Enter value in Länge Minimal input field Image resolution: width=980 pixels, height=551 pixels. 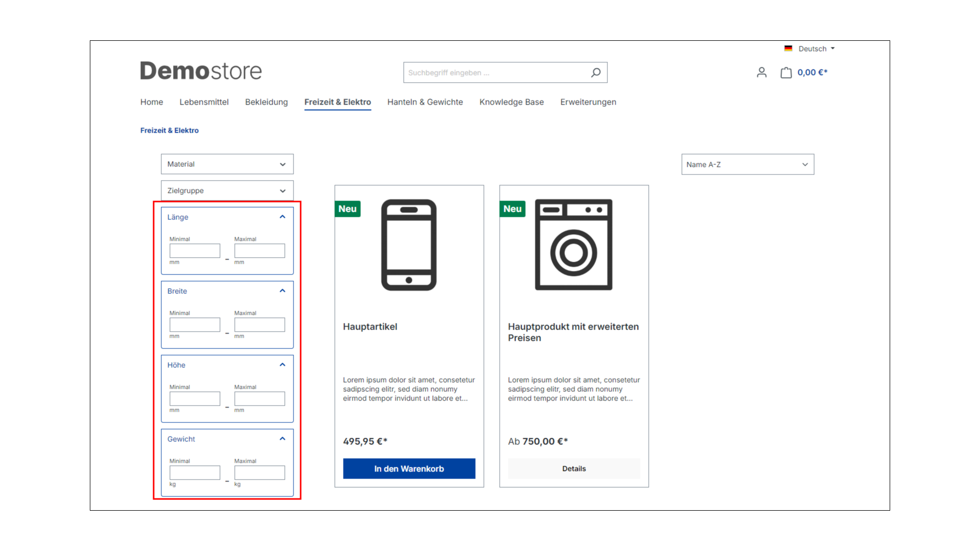tap(194, 251)
